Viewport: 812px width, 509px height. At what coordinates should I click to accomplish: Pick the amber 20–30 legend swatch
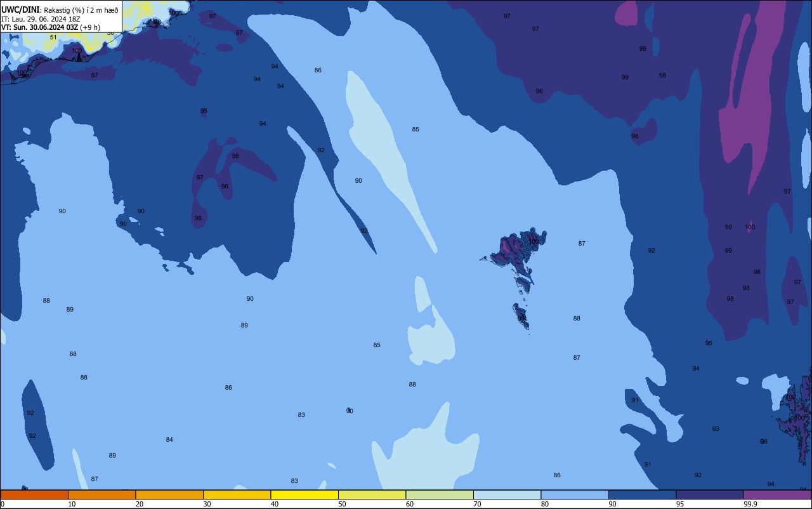[169, 494]
